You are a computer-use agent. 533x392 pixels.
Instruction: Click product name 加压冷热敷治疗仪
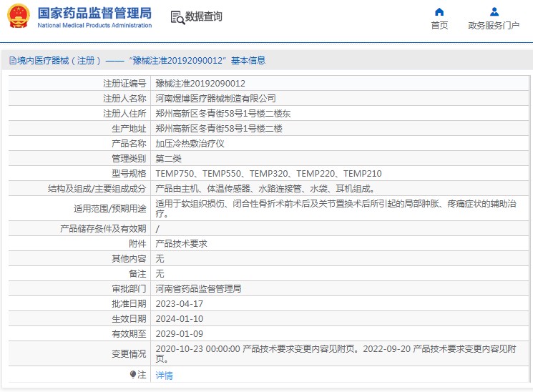coord(190,144)
